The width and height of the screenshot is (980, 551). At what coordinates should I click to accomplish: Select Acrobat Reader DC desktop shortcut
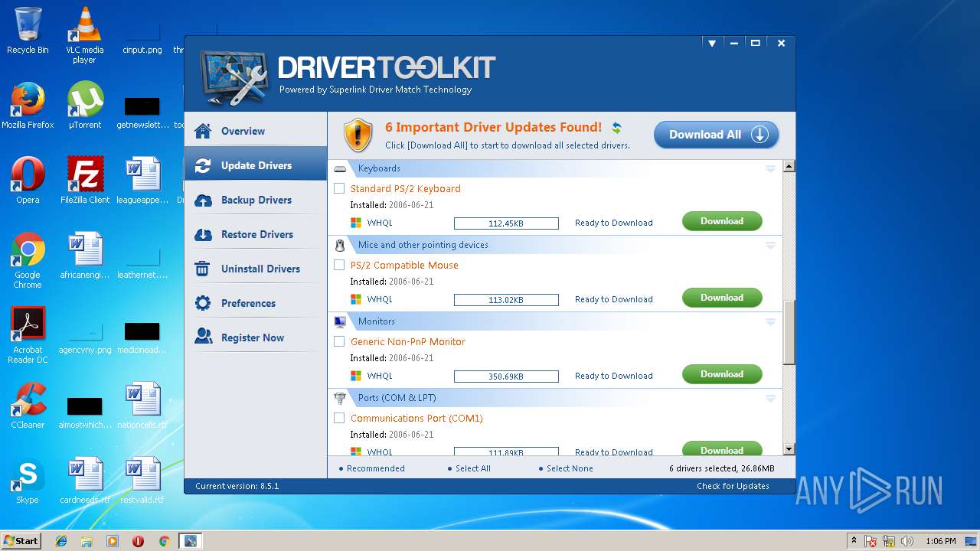coord(28,335)
